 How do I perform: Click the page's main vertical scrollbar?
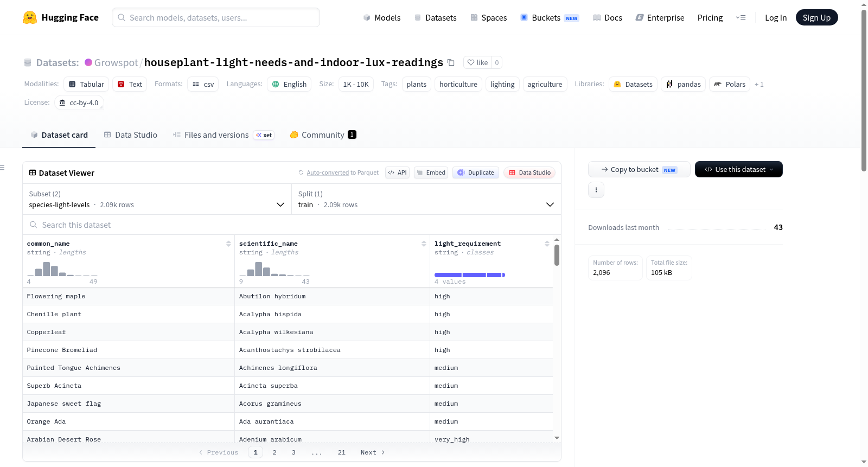point(864,90)
